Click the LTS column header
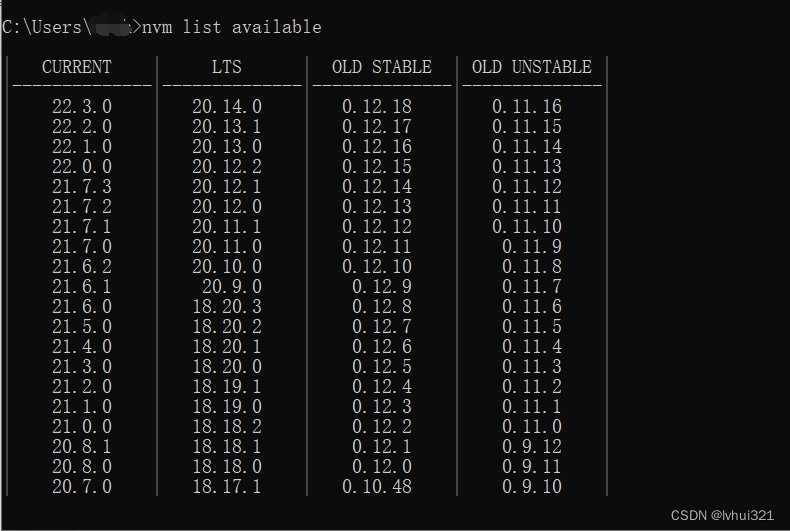Image resolution: width=790 pixels, height=531 pixels. [227, 67]
